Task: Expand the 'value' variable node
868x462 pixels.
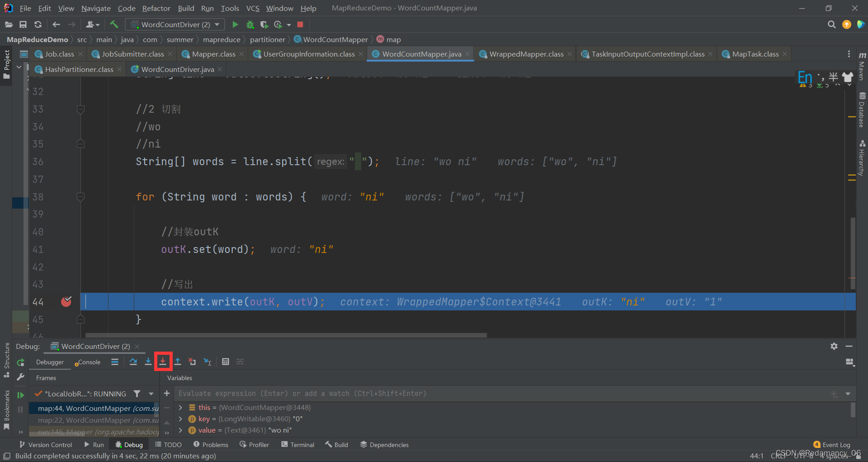Action: (180, 430)
